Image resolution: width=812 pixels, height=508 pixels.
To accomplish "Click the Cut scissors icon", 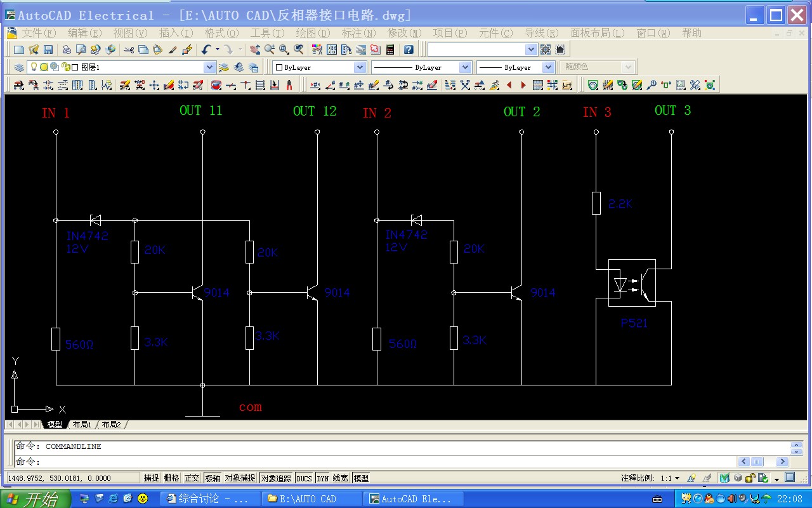I will click(129, 50).
